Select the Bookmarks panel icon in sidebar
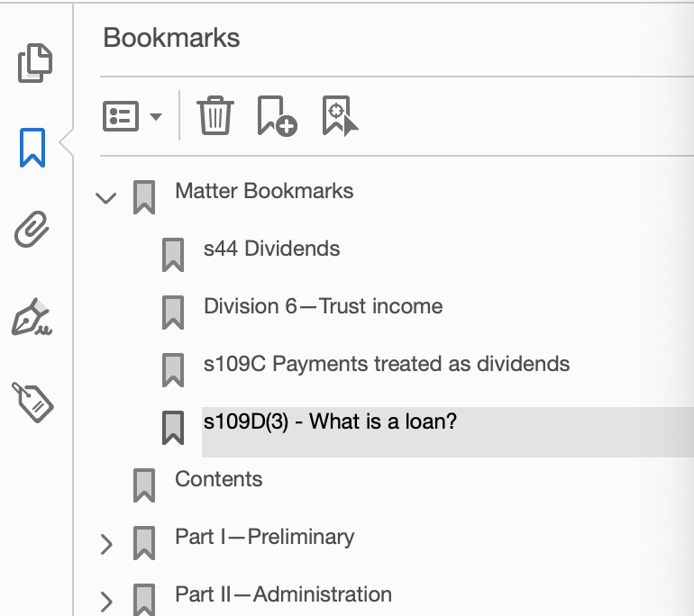 coord(32,148)
